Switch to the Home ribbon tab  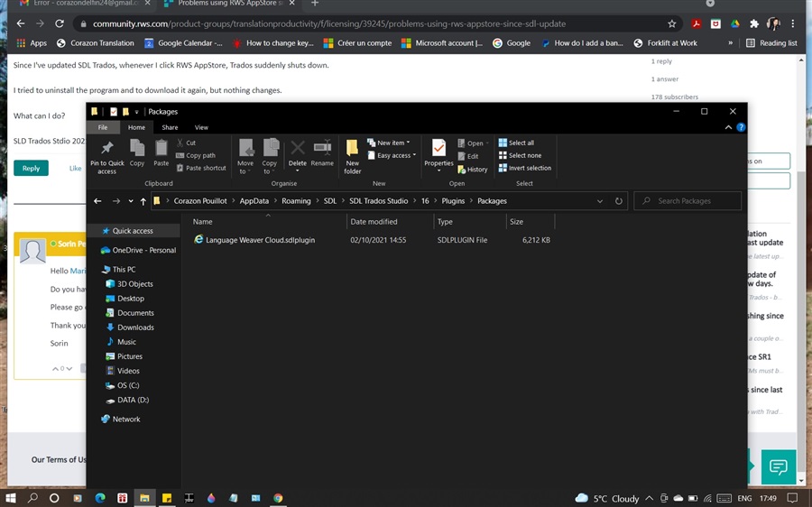[137, 127]
